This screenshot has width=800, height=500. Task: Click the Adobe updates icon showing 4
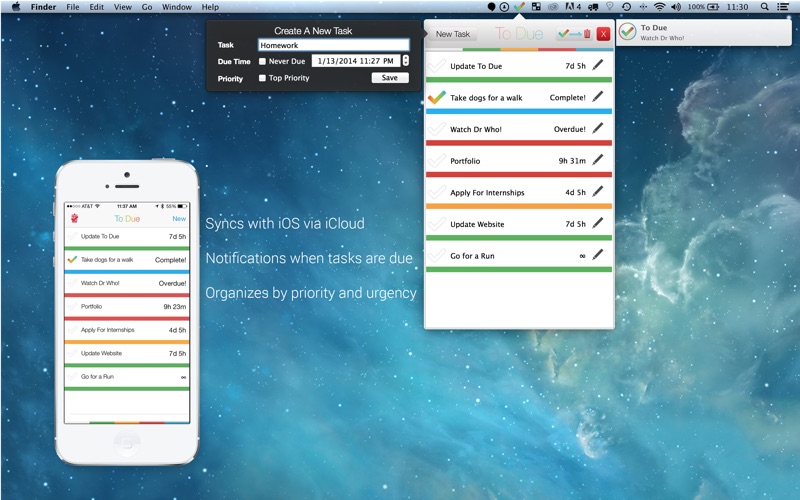(x=573, y=7)
